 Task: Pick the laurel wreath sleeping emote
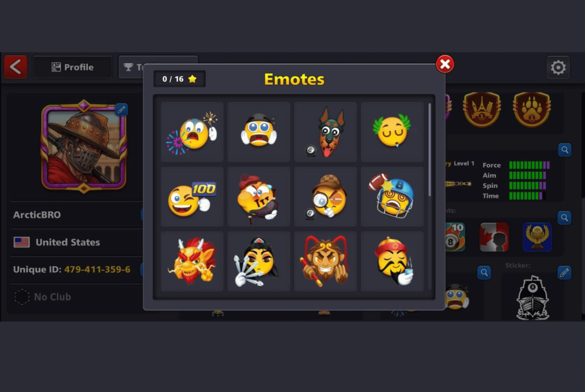tap(392, 132)
